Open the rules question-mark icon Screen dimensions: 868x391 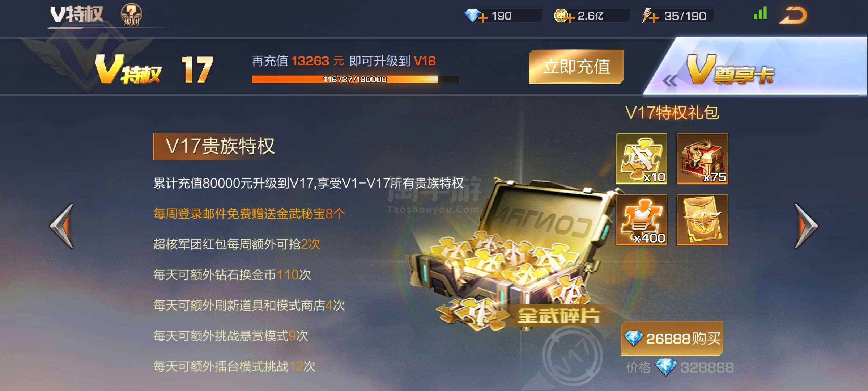coord(131,15)
